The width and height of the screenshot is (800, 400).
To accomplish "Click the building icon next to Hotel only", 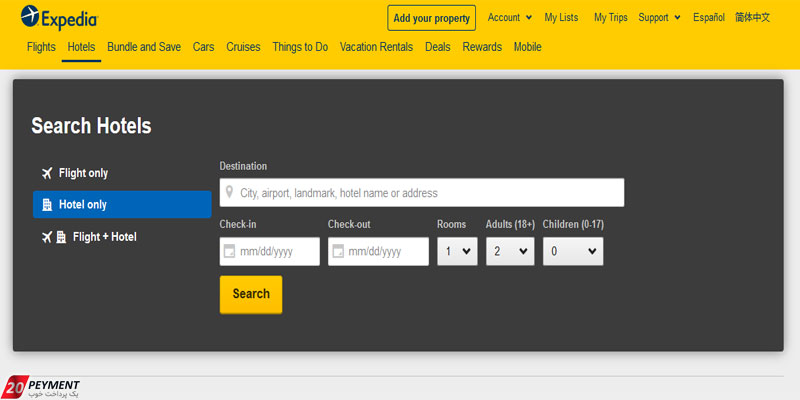I will click(47, 205).
